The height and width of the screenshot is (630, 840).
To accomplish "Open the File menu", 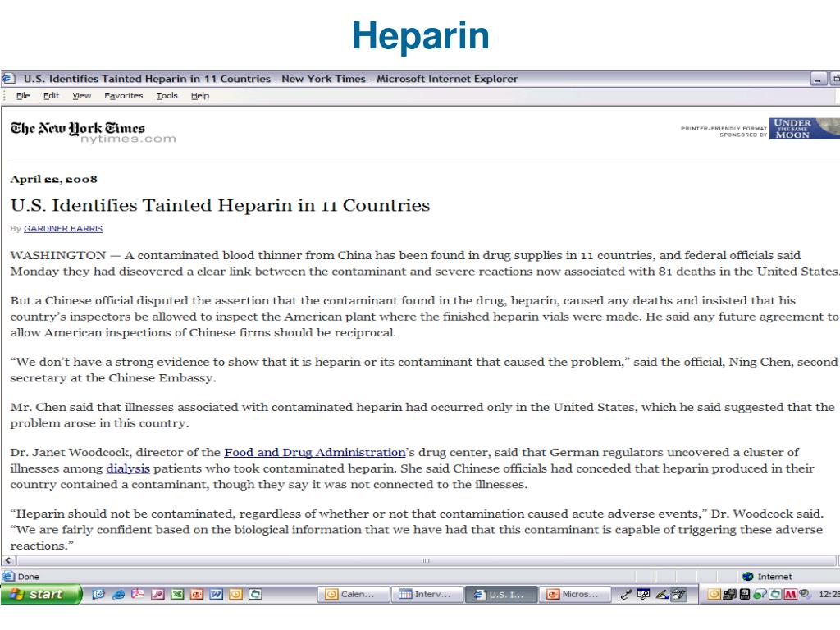I will (x=23, y=96).
